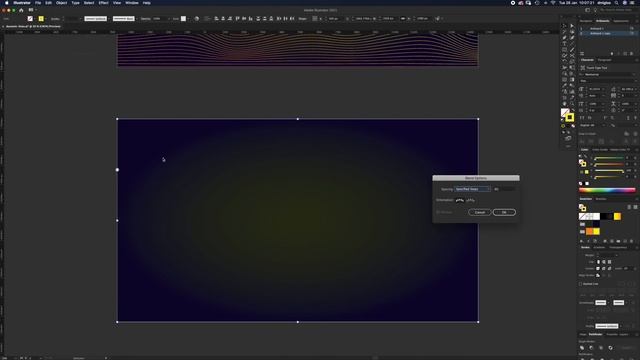Click the yellow stroke swatch in tools panel
The image size is (640, 360).
point(569,118)
